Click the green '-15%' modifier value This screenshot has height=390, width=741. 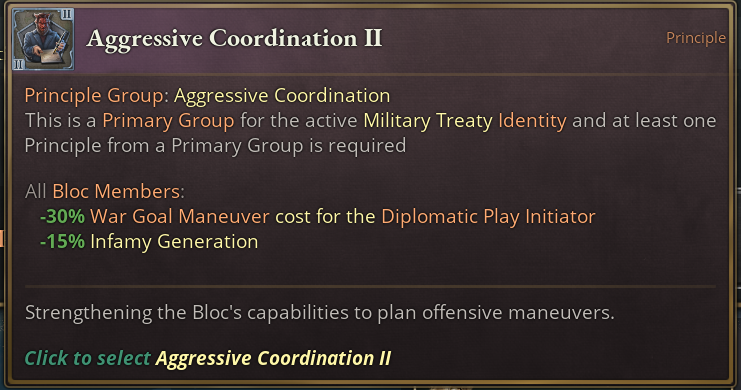pyautogui.click(x=62, y=242)
